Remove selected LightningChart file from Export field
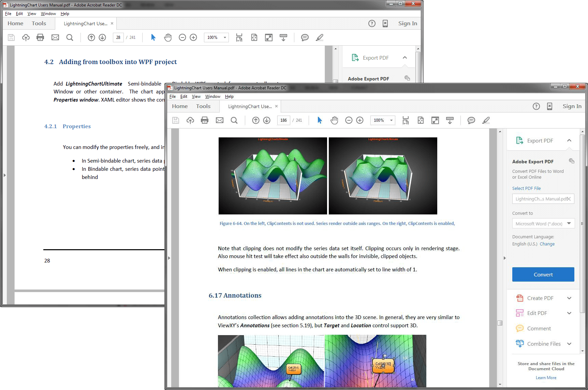The height and width of the screenshot is (390, 588). click(x=568, y=199)
